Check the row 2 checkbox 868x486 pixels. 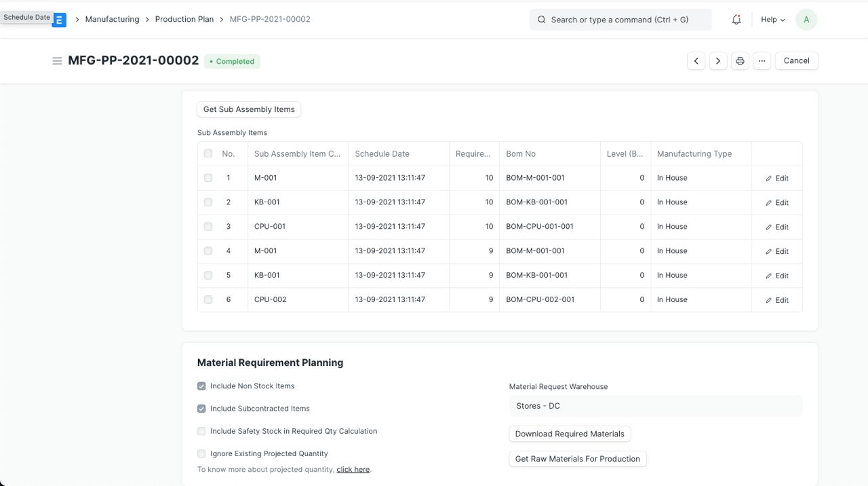pos(208,202)
